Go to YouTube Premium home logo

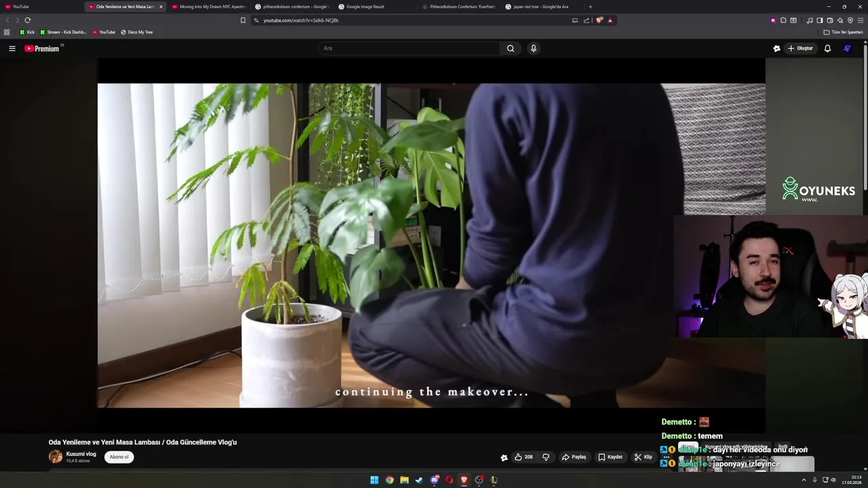43,48
